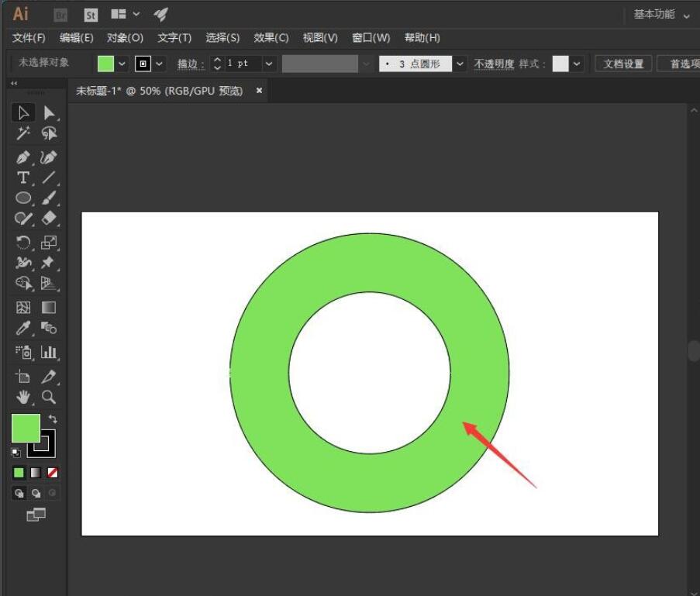The height and width of the screenshot is (596, 700).
Task: Choose the Ellipse shape tool
Action: point(23,198)
